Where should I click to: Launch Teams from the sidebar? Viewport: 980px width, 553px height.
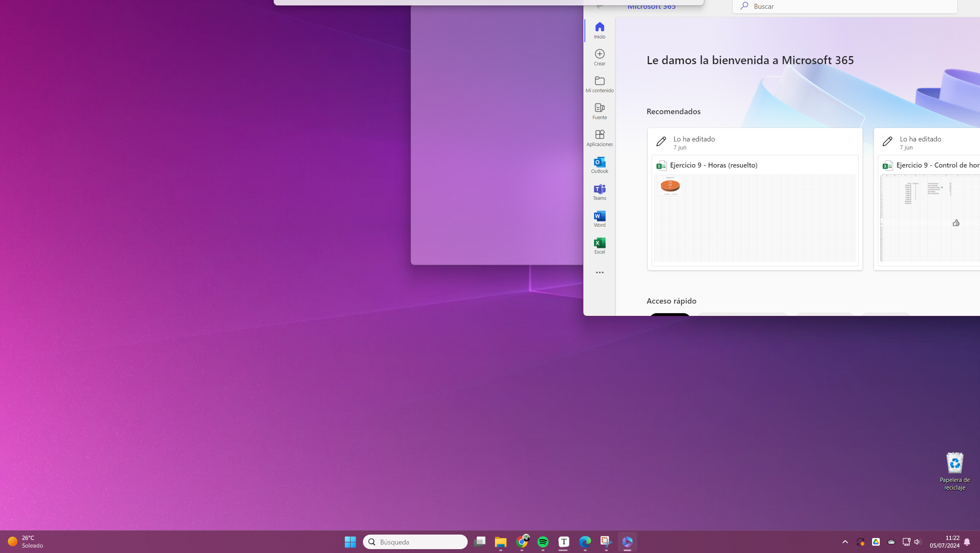pyautogui.click(x=599, y=191)
